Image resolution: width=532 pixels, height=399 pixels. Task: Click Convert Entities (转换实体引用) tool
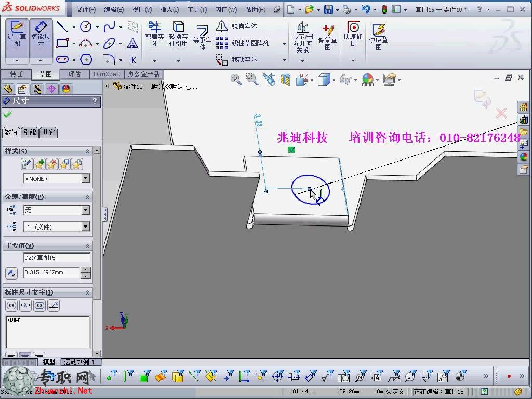[x=178, y=34]
